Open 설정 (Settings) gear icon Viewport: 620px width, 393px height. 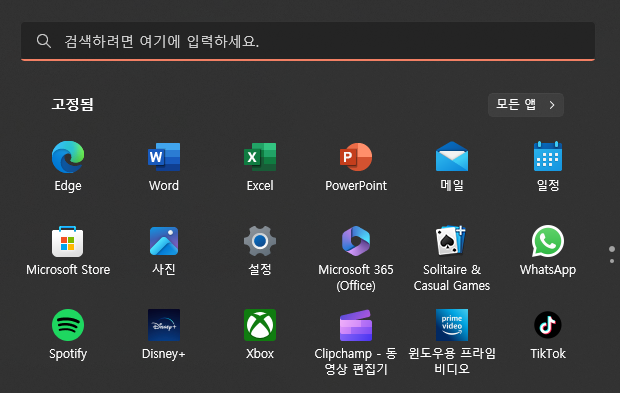(x=260, y=241)
